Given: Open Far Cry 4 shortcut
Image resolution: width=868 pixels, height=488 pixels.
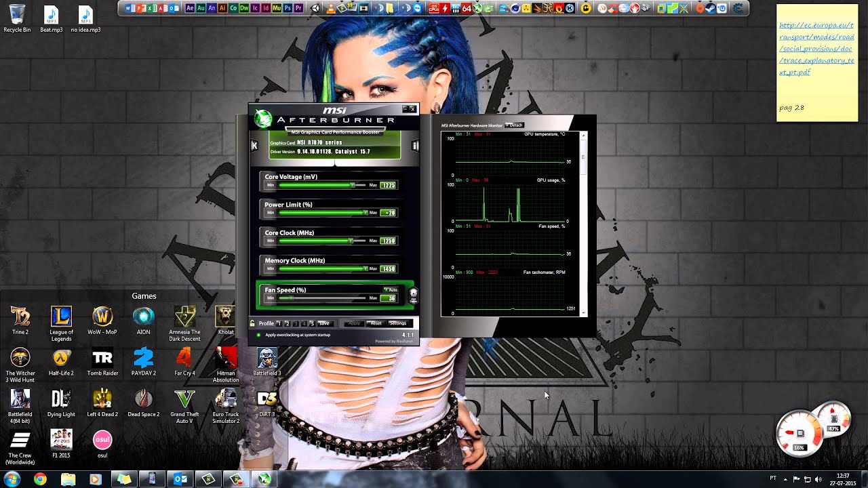Looking at the screenshot, I should pyautogui.click(x=184, y=362).
